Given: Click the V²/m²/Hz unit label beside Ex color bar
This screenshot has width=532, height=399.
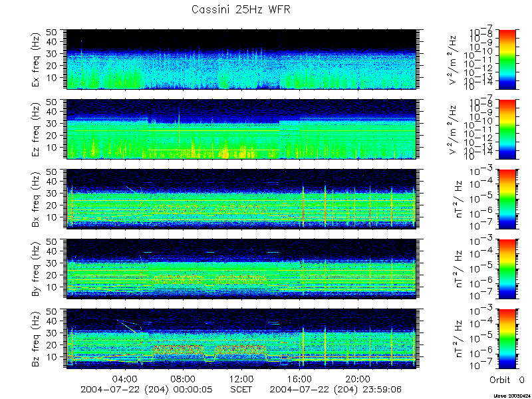Looking at the screenshot, I should 454,60.
